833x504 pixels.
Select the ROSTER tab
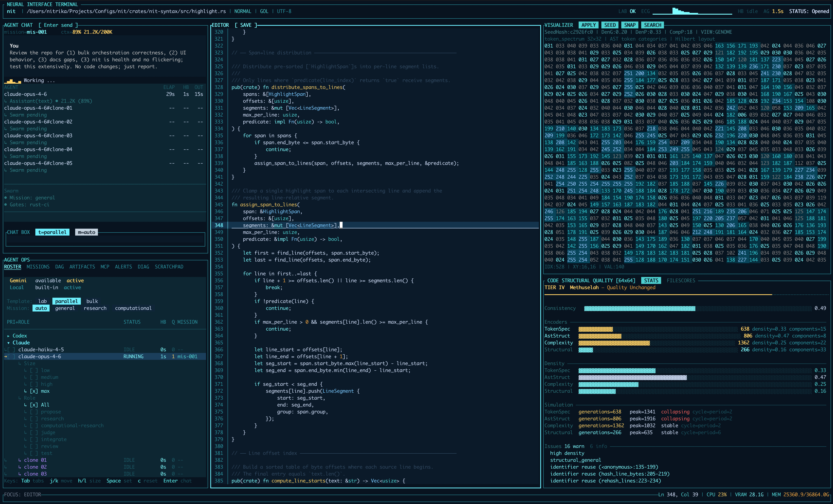tap(13, 267)
